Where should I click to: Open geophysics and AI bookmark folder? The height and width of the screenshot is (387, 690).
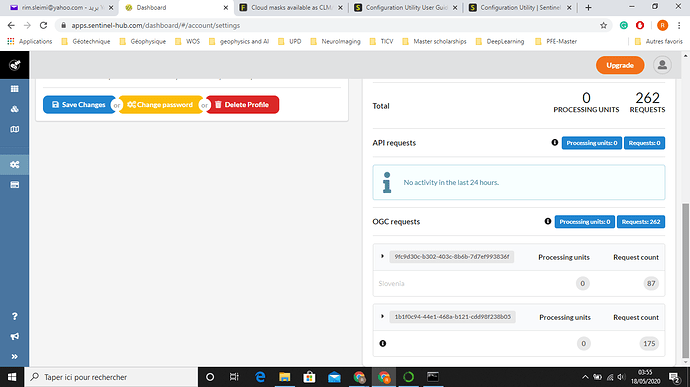tap(239, 41)
